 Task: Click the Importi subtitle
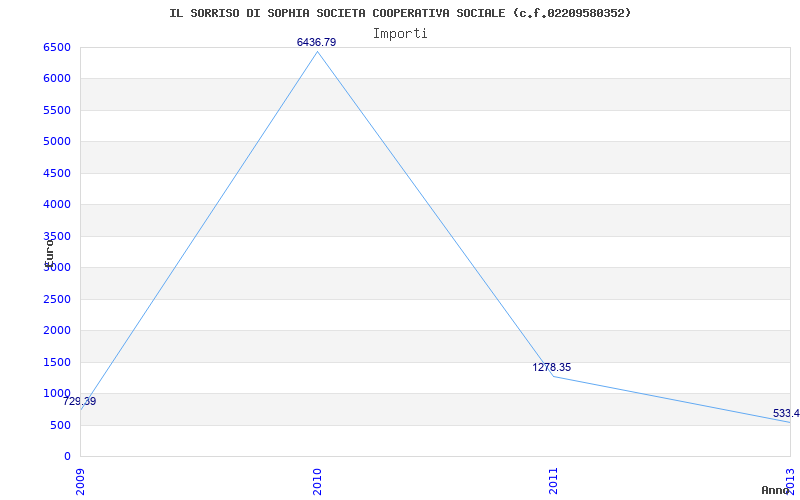click(400, 34)
